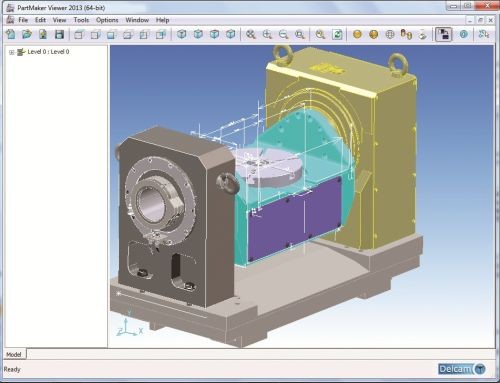500x383 pixels.
Task: Click the zoom in plus magnifier
Action: [x=267, y=34]
